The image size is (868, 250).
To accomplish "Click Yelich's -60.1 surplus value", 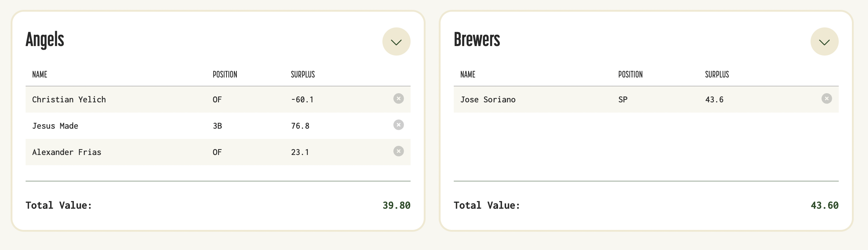I will click(x=302, y=99).
